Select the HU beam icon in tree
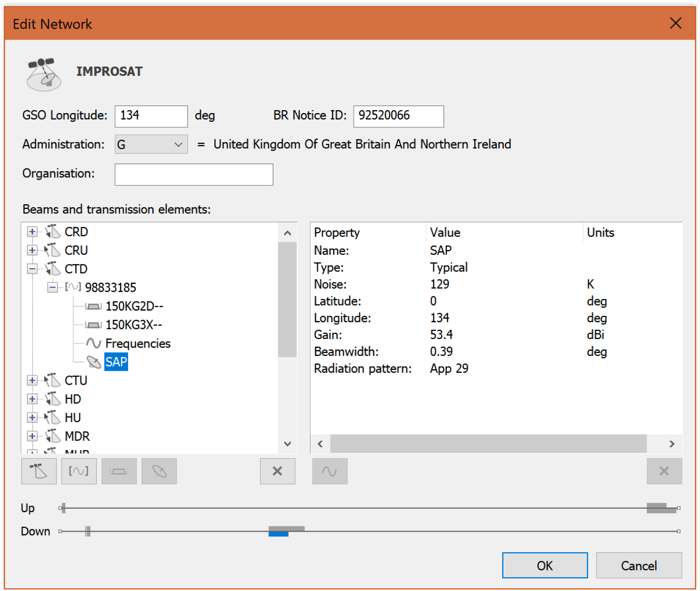This screenshot has height=591, width=700. 53,417
